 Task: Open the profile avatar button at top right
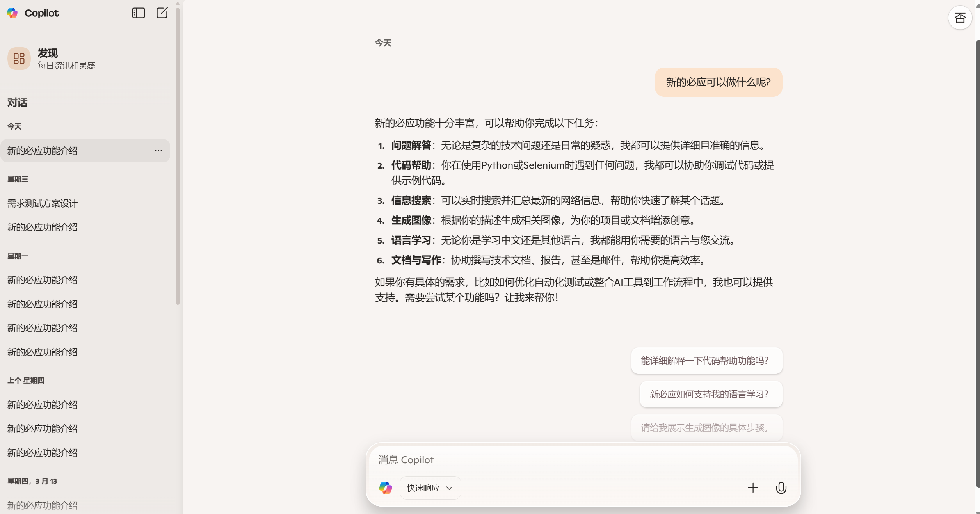(x=960, y=18)
